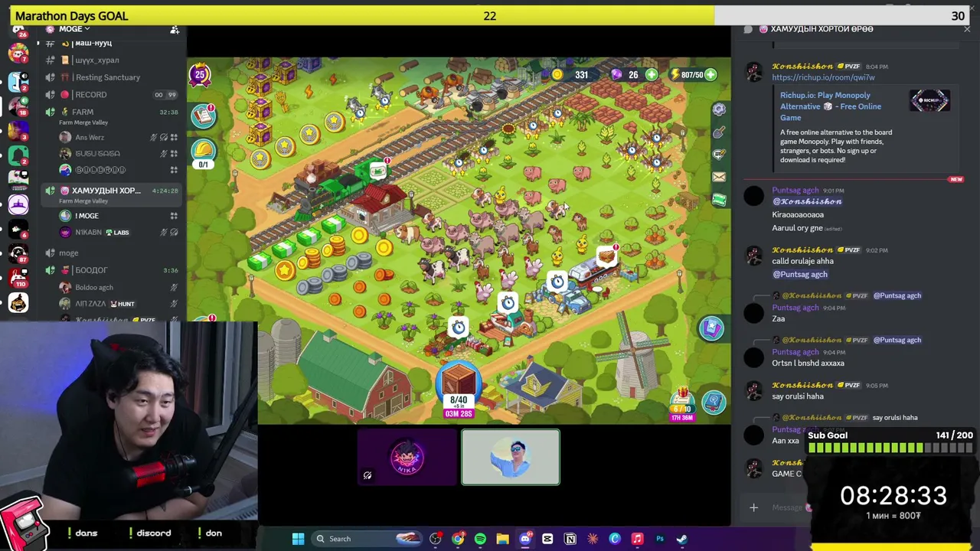Click the @Konshiishon mention in chat
The width and height of the screenshot is (980, 551).
tap(807, 201)
